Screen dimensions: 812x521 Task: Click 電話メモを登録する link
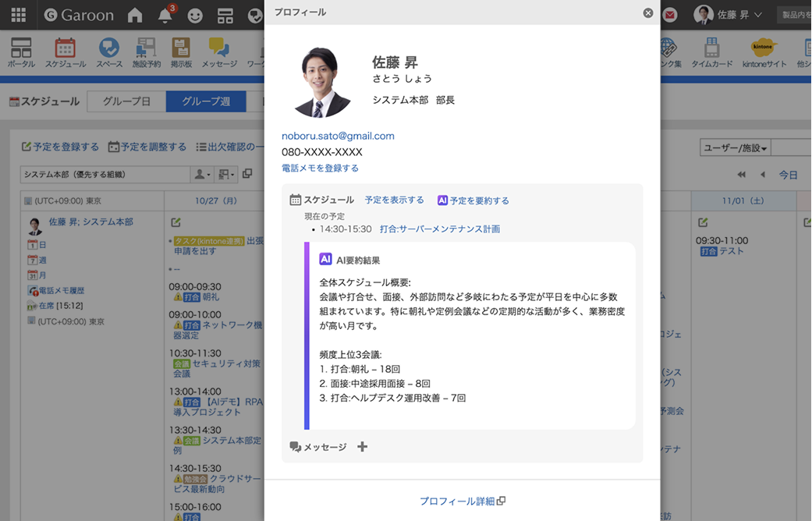(320, 168)
